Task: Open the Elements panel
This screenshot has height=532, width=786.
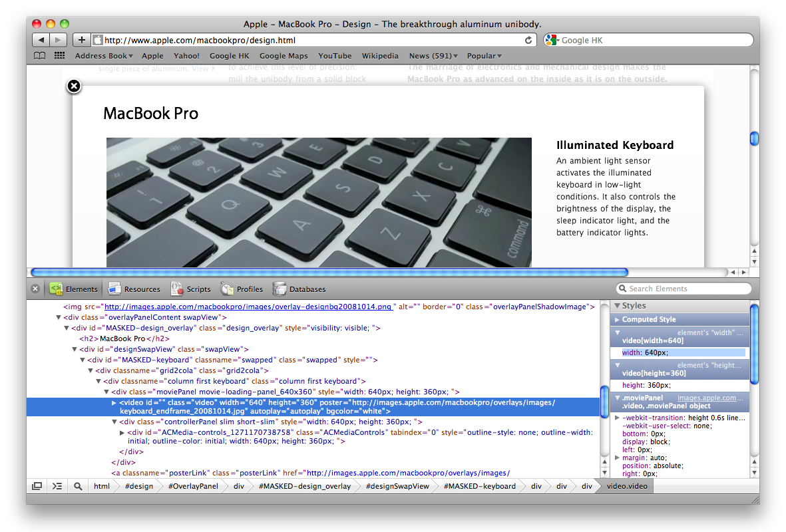Action: (74, 289)
